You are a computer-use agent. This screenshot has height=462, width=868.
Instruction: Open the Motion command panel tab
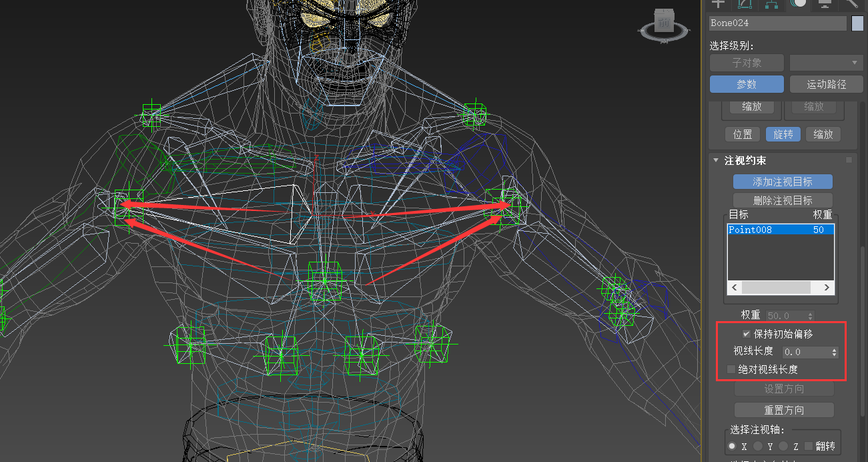[x=798, y=3]
